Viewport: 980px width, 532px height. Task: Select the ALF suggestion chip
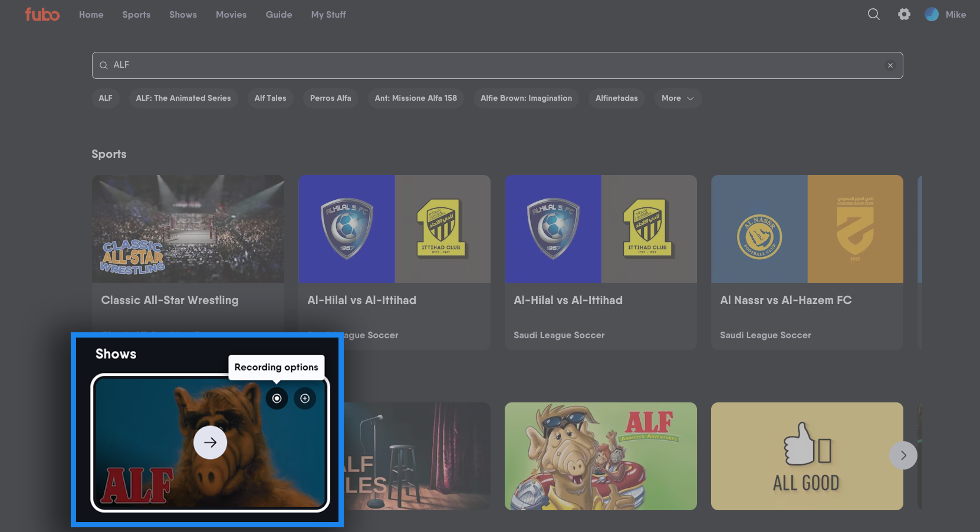106,98
